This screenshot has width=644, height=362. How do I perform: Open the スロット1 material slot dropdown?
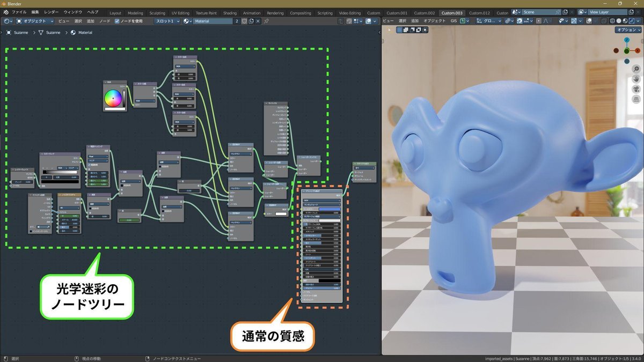(167, 21)
